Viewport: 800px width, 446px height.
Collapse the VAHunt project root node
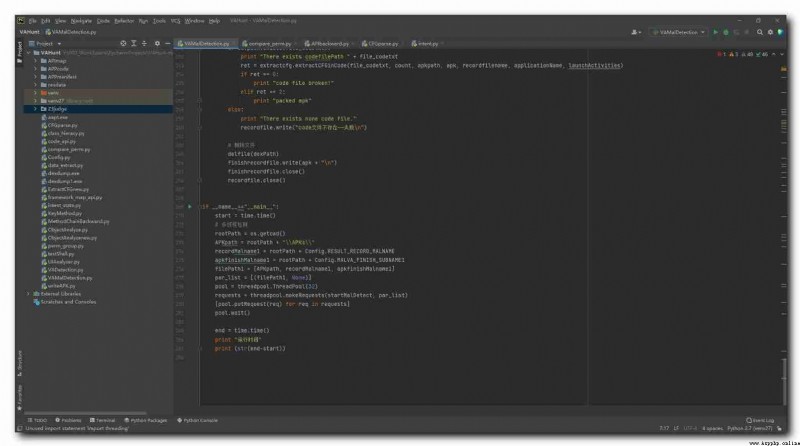click(29, 53)
